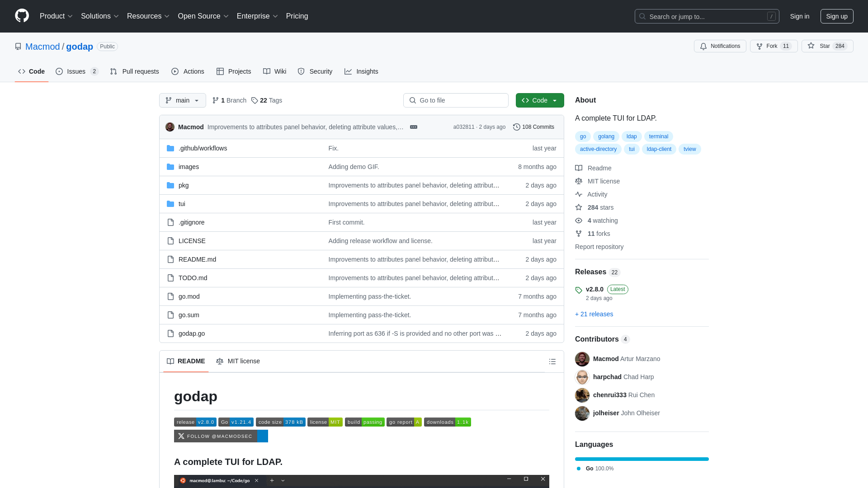Open the go.sum file
Image resolution: width=868 pixels, height=488 pixels.
(x=189, y=315)
